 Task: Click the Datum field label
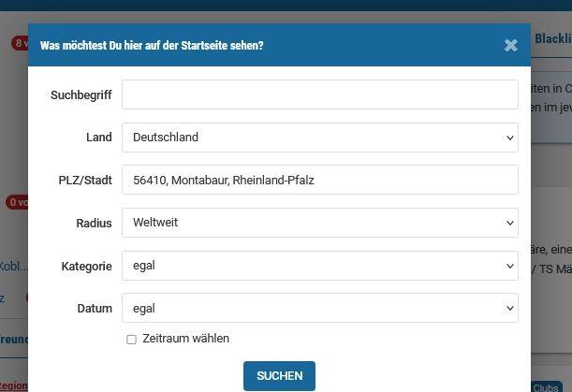tap(95, 309)
